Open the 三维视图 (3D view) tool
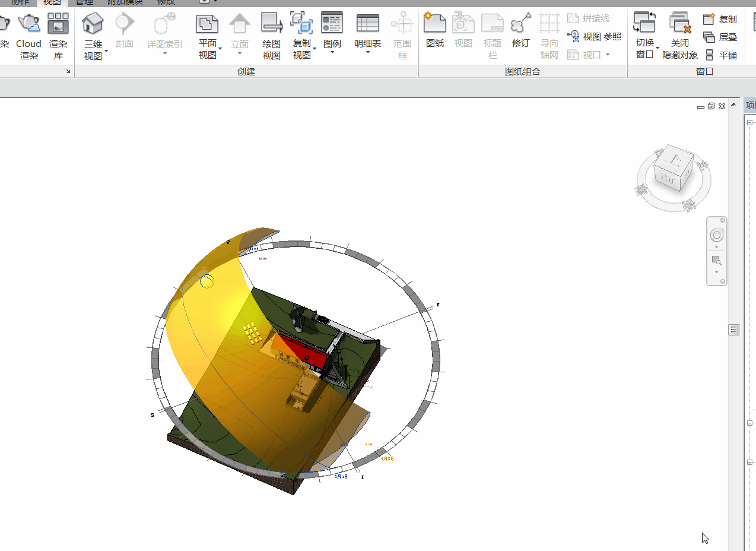The width and height of the screenshot is (756, 551). click(93, 37)
